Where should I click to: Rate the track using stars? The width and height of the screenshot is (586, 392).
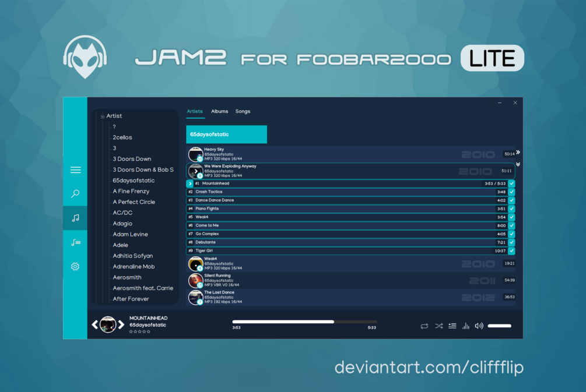pyautogui.click(x=140, y=331)
